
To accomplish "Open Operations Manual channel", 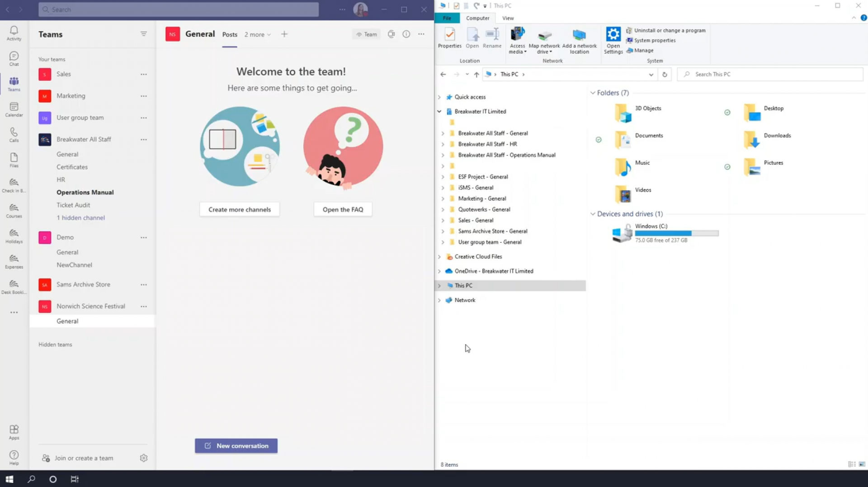I will 85,192.
